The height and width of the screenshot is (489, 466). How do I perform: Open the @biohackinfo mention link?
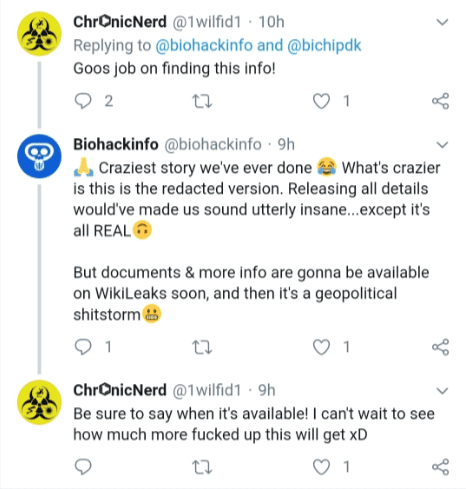[204, 45]
